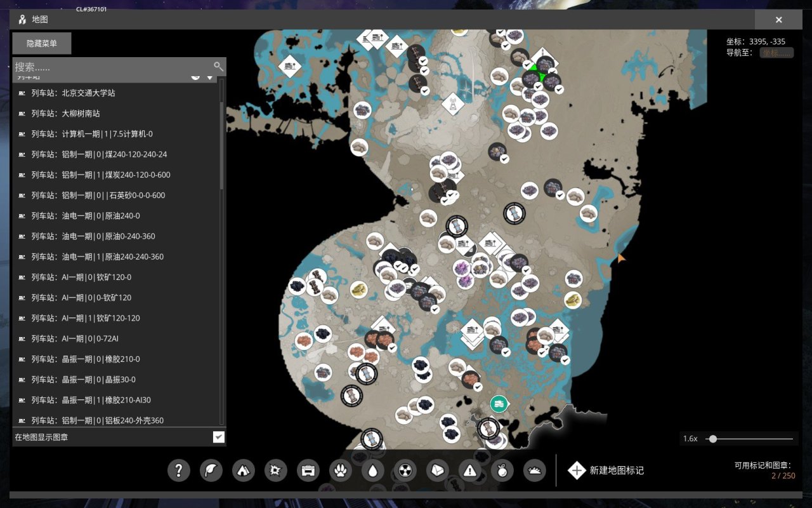Collapse the 列车站 category arrow
The image size is (812, 508).
coord(210,77)
